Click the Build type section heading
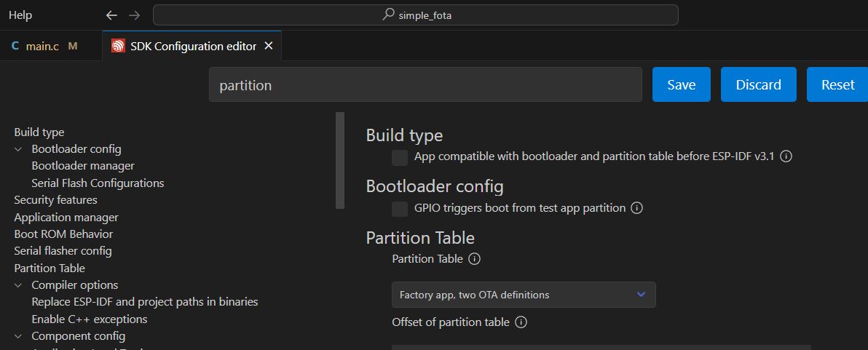Screen dimensions: 868x350 click(404, 135)
